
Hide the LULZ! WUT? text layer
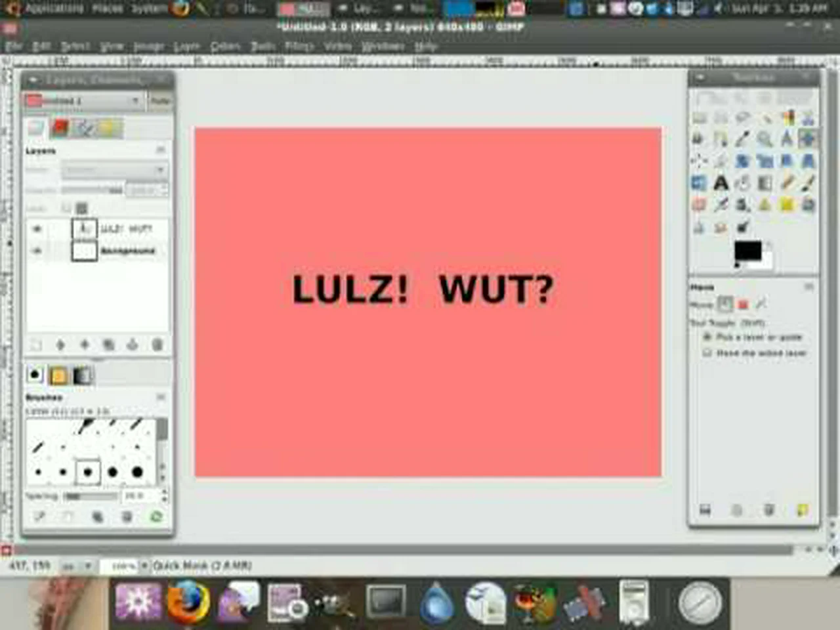tap(37, 229)
